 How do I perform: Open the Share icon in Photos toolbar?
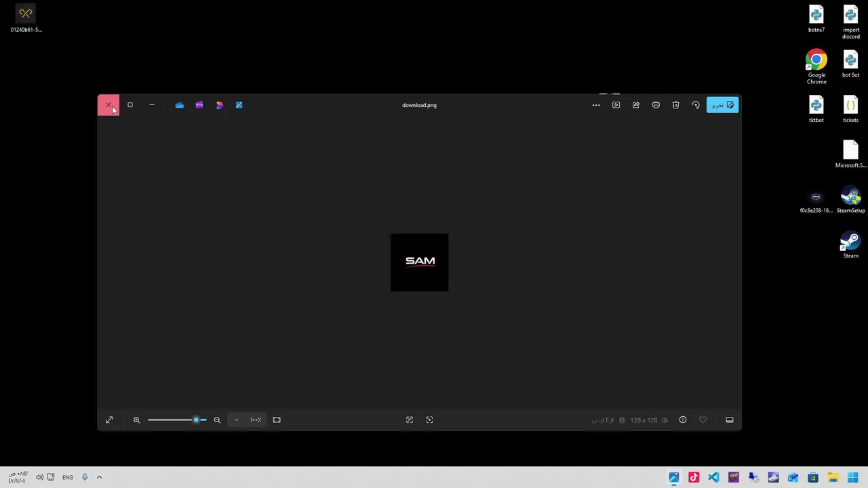tap(636, 105)
